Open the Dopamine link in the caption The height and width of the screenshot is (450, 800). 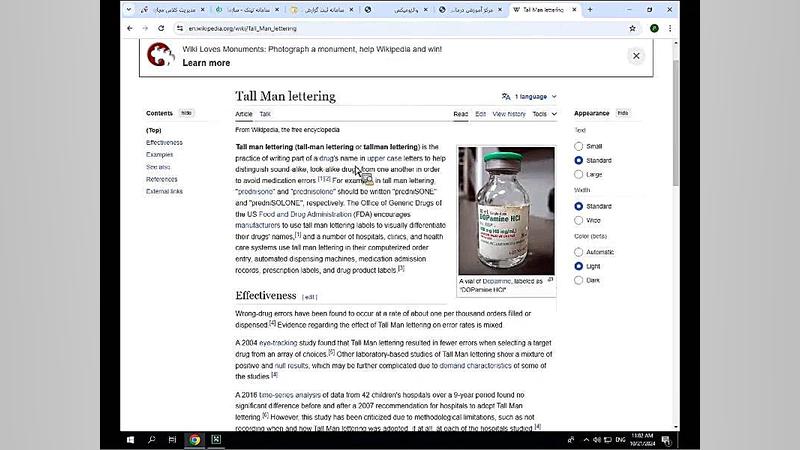click(x=496, y=281)
